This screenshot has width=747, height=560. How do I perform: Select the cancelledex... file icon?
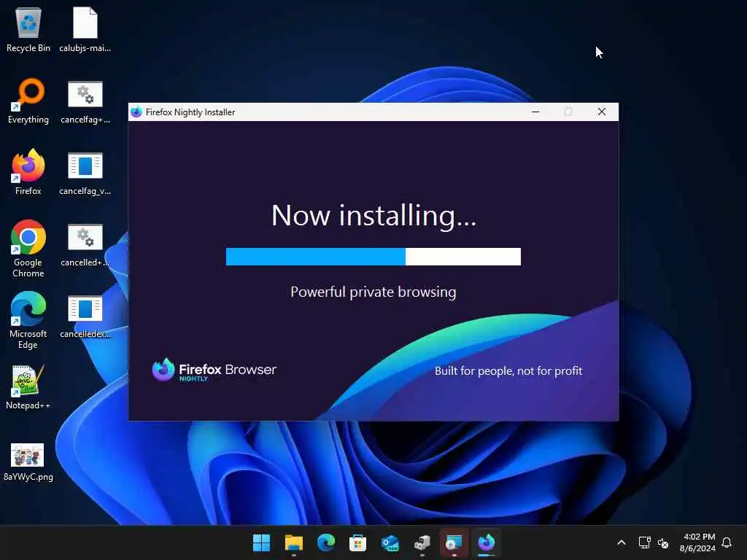[85, 316]
